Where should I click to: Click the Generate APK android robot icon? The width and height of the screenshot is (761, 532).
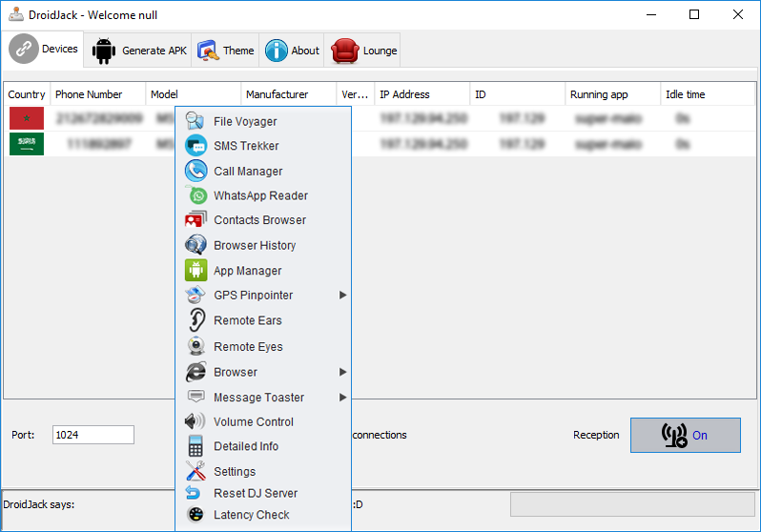pyautogui.click(x=103, y=51)
